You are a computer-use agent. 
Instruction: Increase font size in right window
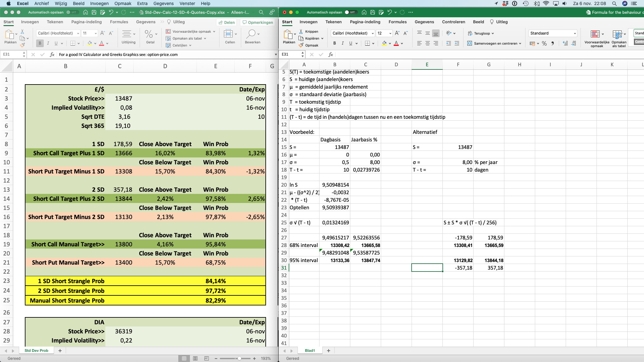coord(397,33)
